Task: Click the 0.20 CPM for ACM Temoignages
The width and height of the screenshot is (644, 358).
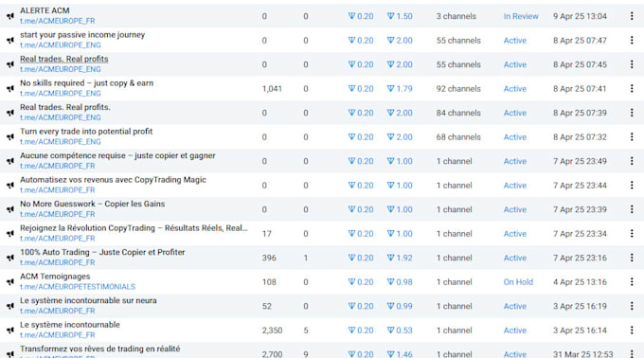Action: (x=361, y=282)
